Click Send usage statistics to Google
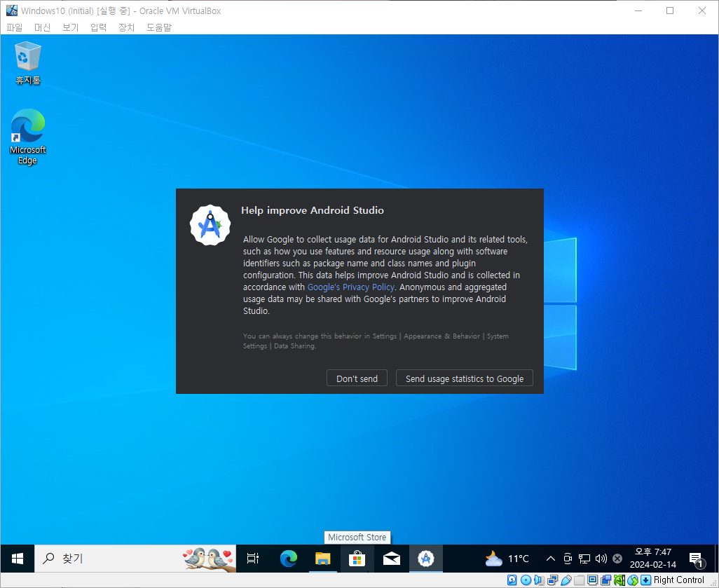This screenshot has width=719, height=588. pos(465,378)
